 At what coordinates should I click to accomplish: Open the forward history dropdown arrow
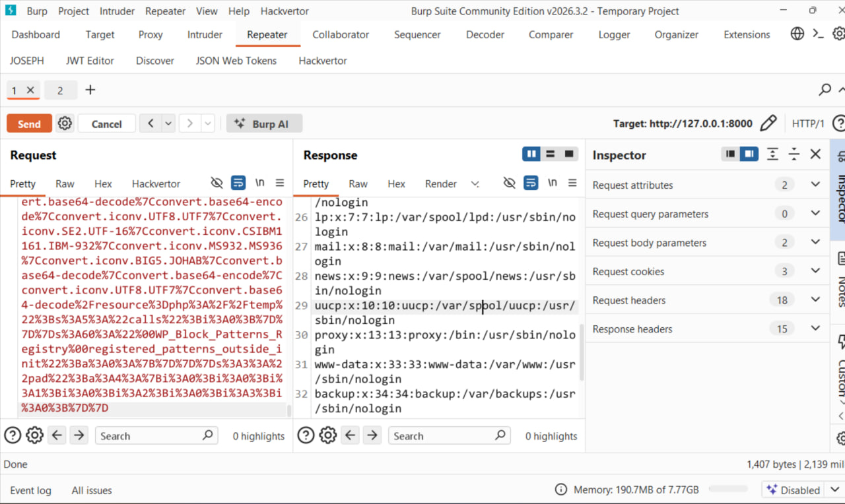[208, 123]
